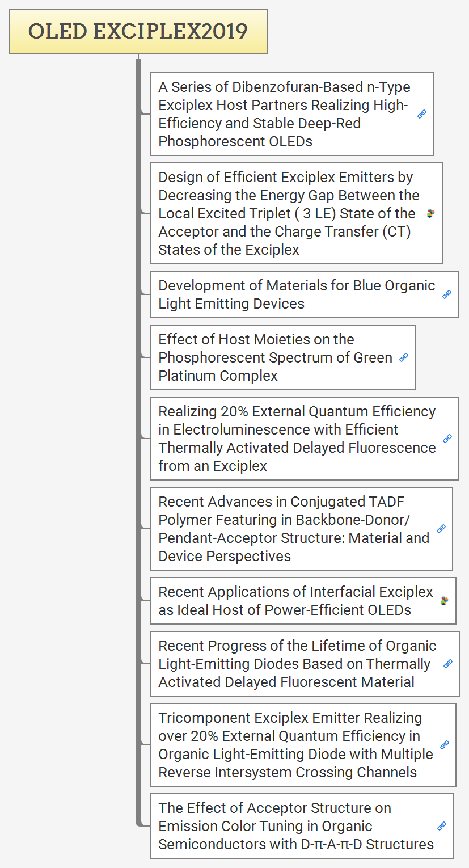
Task: Click link icon on Acceptor Structure Effect topic
Action: (442, 826)
